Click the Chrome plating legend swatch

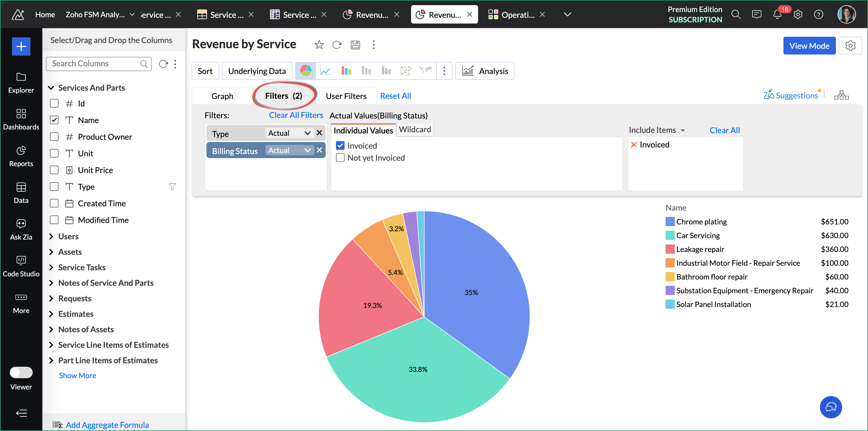670,222
